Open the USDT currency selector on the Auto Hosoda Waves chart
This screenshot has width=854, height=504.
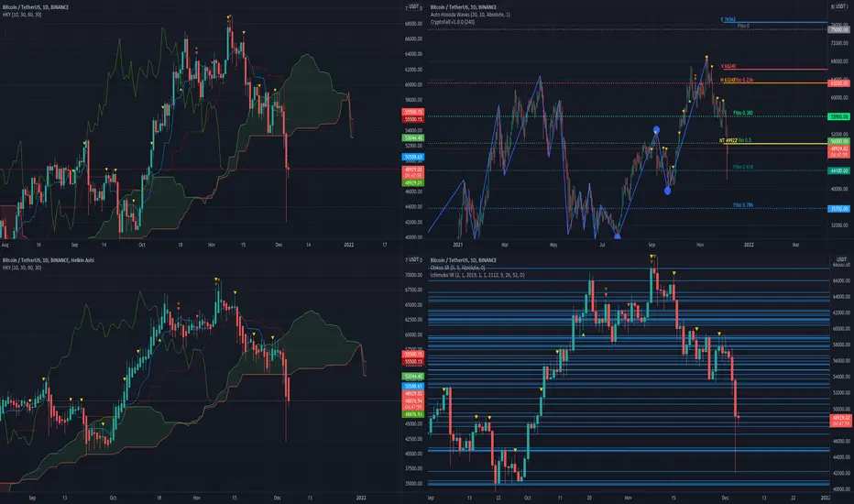(x=839, y=6)
